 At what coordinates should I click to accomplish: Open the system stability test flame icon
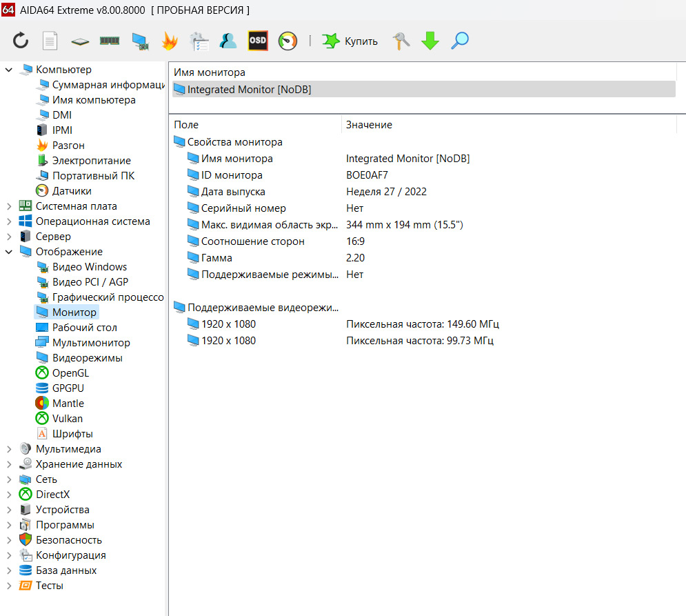click(170, 41)
